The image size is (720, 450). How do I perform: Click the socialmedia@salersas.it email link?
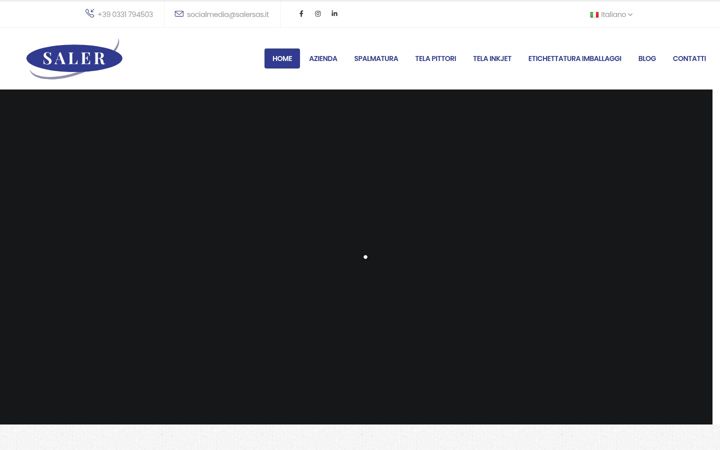tap(228, 14)
